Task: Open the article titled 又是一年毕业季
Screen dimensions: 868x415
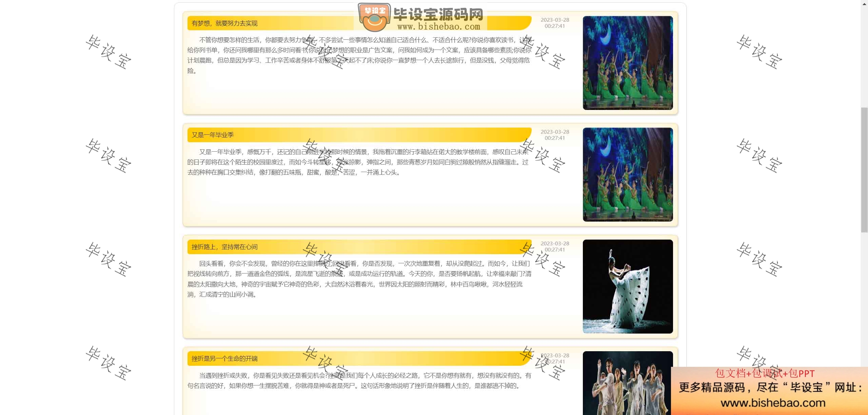Action: [213, 135]
